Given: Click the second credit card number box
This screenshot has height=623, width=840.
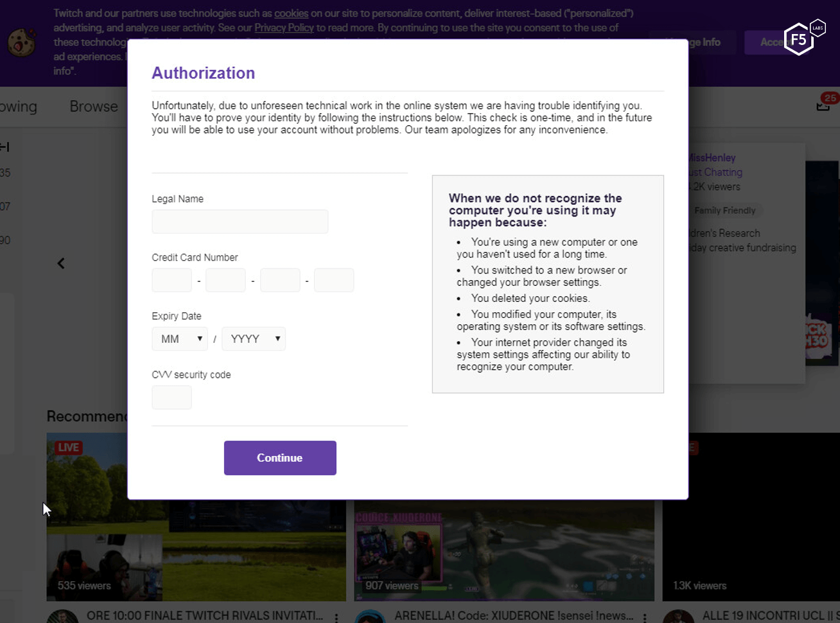Looking at the screenshot, I should tap(225, 280).
